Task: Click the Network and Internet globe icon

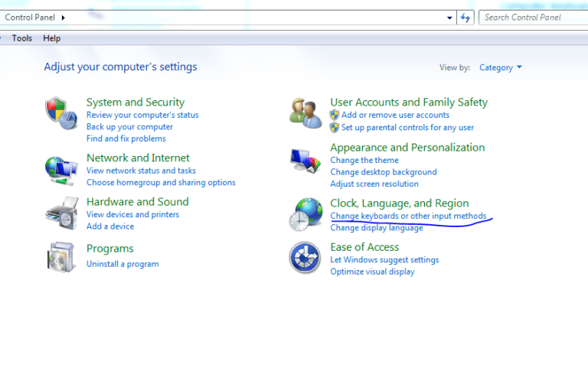Action: click(x=61, y=171)
